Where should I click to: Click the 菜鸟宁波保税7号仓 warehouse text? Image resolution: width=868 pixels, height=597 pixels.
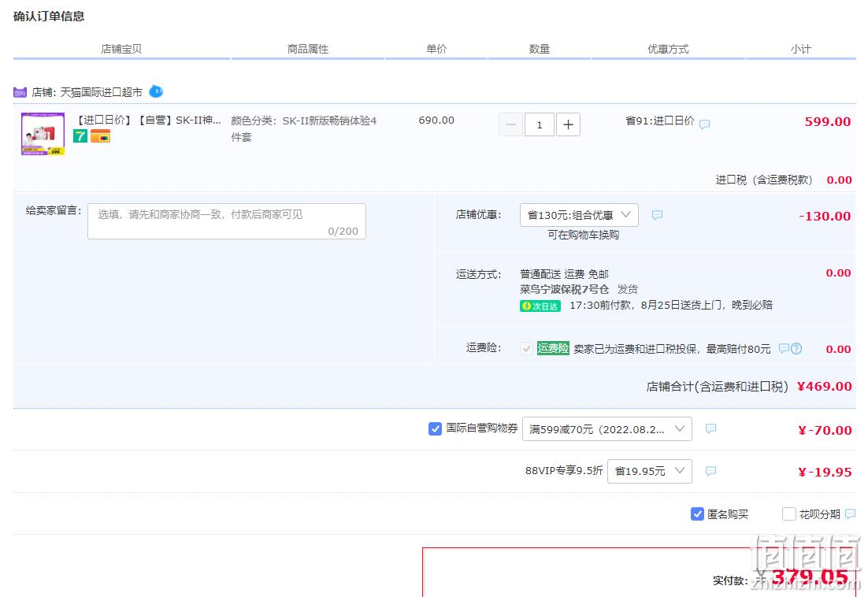tap(564, 289)
